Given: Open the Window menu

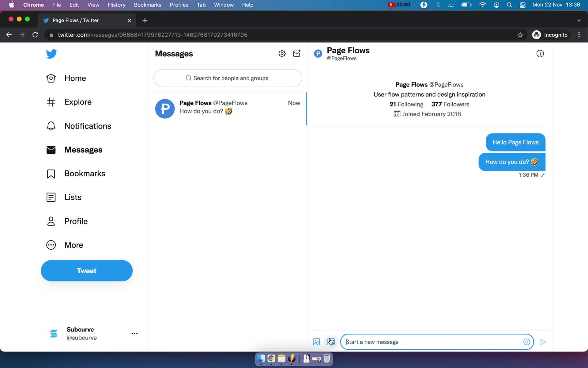Looking at the screenshot, I should point(224,5).
